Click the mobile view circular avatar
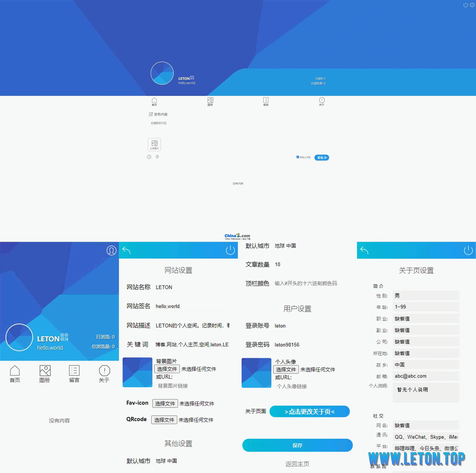This screenshot has width=476, height=473. click(x=19, y=337)
